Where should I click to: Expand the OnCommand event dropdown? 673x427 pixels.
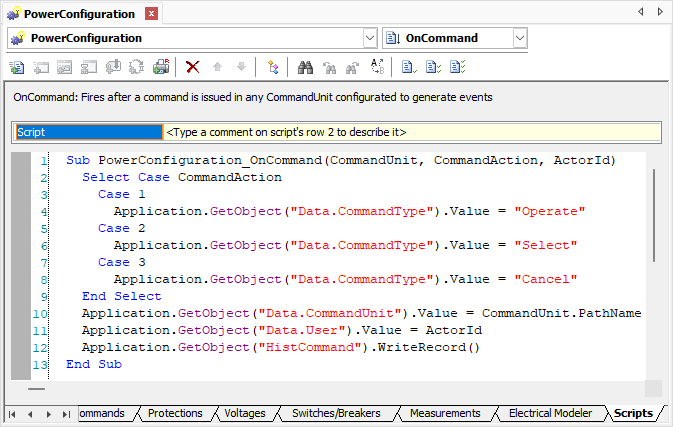(519, 38)
